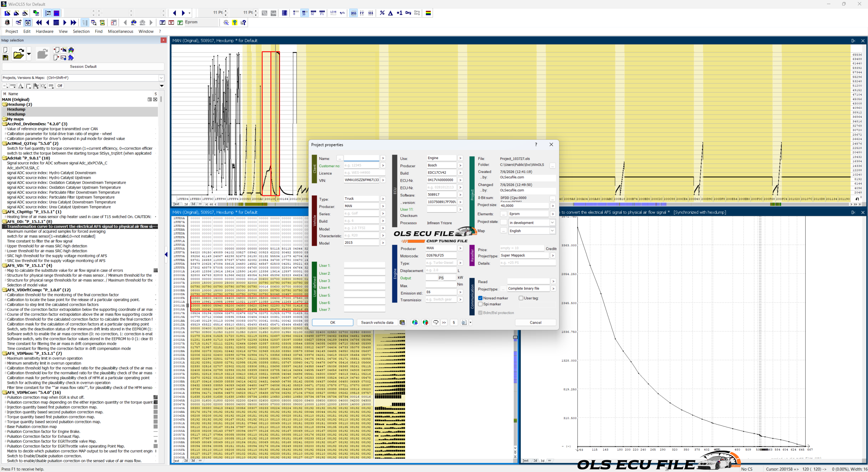Open the Window menu

click(x=146, y=31)
